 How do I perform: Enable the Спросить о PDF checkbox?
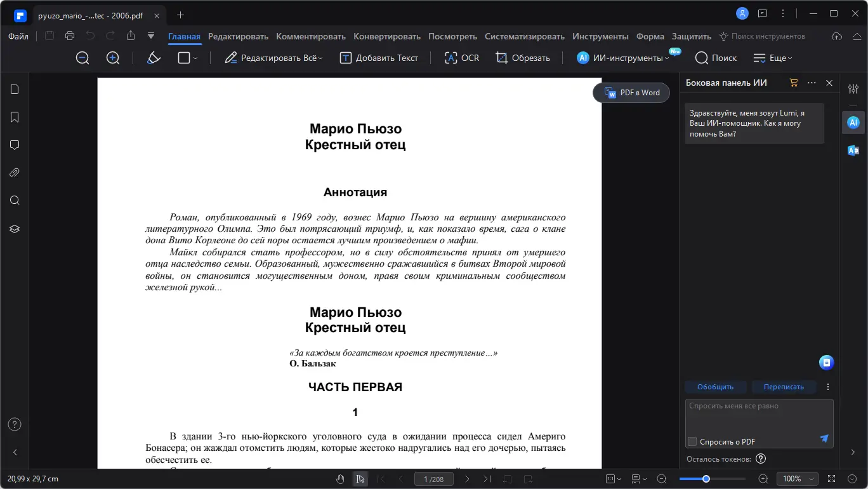click(692, 441)
